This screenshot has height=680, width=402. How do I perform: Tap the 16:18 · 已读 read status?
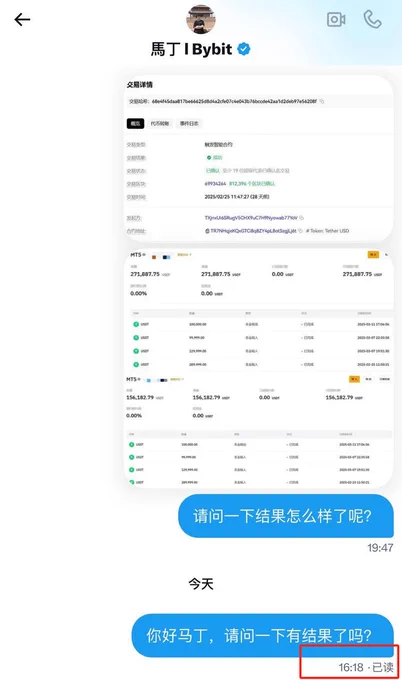[x=366, y=667]
